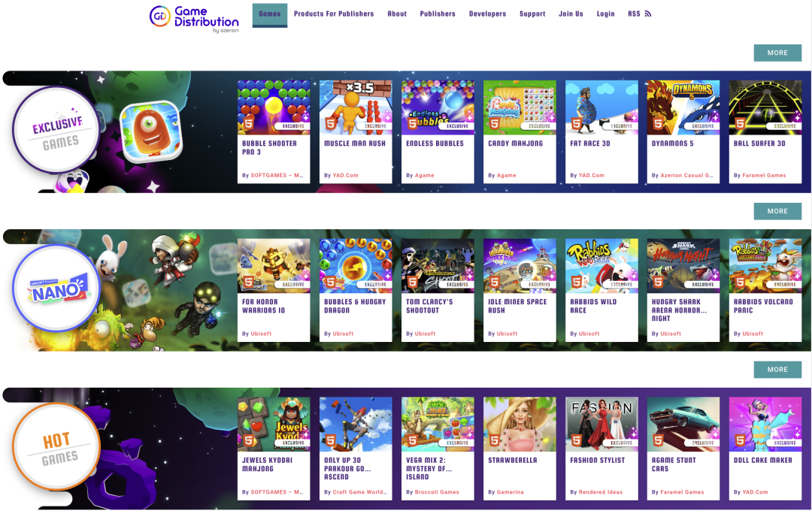Click Exclusive label on Candy Mahjong thumbnail
Viewport: 812px width, 511px height.
[538, 125]
